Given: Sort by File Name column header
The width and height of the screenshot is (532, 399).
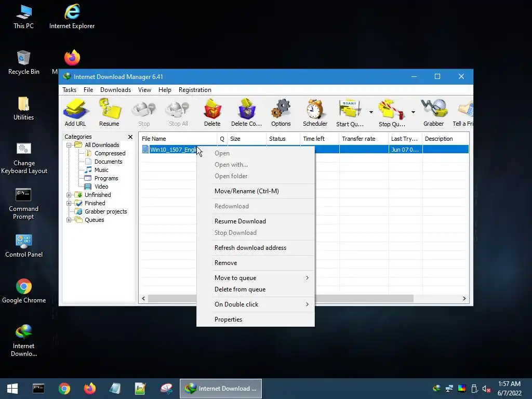Looking at the screenshot, I should click(178, 139).
